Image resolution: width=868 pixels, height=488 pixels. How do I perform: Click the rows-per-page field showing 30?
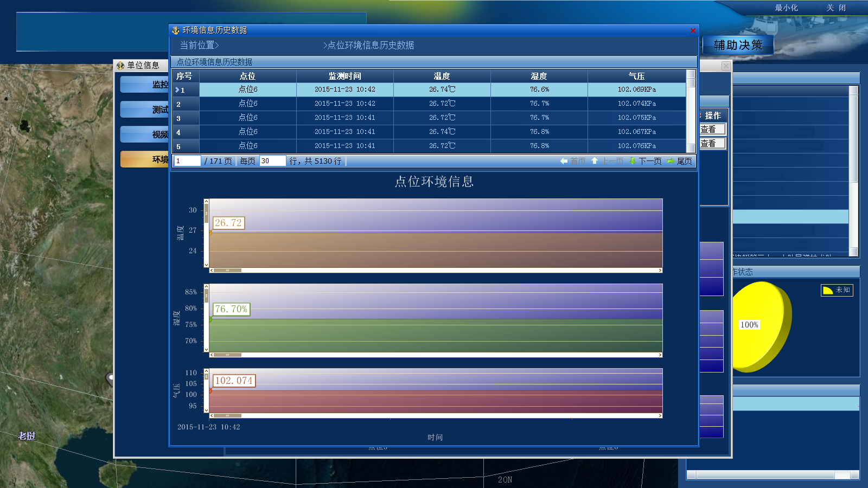coord(272,161)
